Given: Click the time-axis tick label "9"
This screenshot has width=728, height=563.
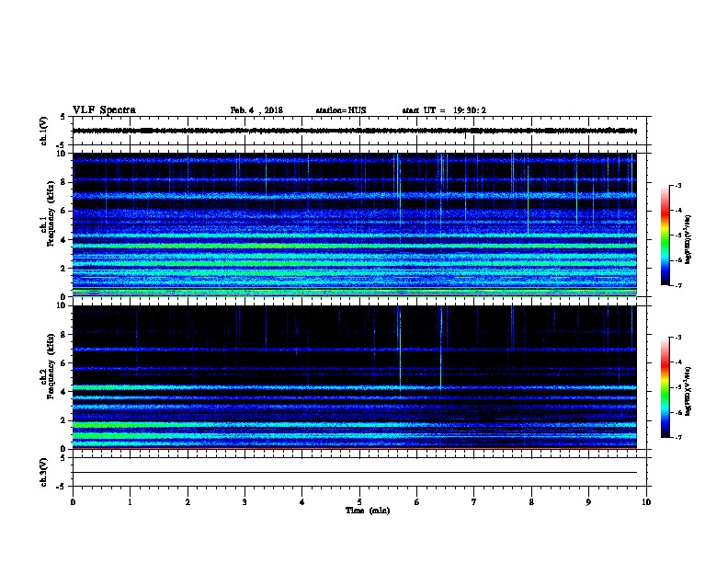Looking at the screenshot, I should pyautogui.click(x=588, y=502).
